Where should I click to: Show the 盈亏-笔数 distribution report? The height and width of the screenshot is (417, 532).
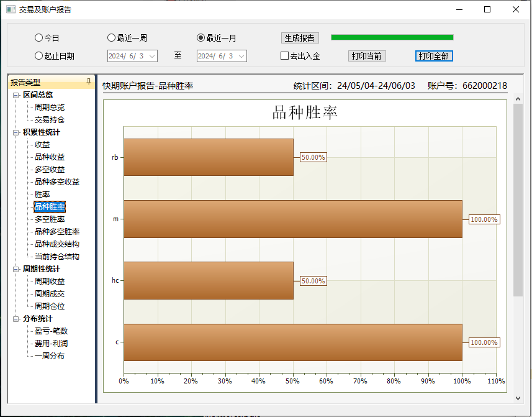tap(52, 331)
